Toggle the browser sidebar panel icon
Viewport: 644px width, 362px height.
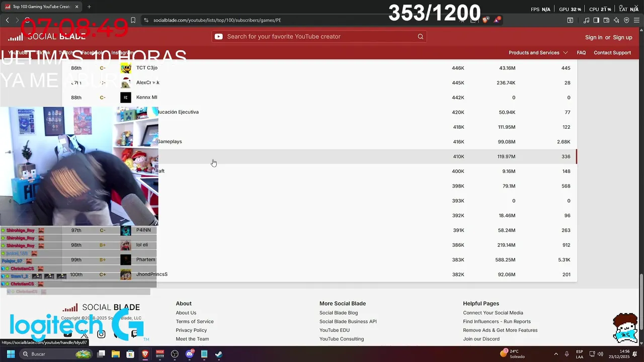coord(596,20)
